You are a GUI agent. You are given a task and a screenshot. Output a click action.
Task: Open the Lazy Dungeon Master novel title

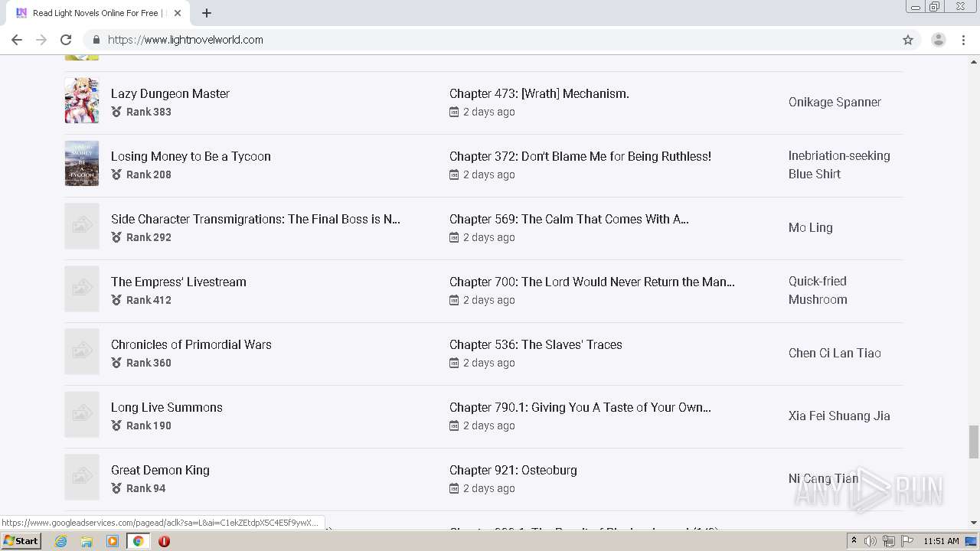(x=170, y=93)
